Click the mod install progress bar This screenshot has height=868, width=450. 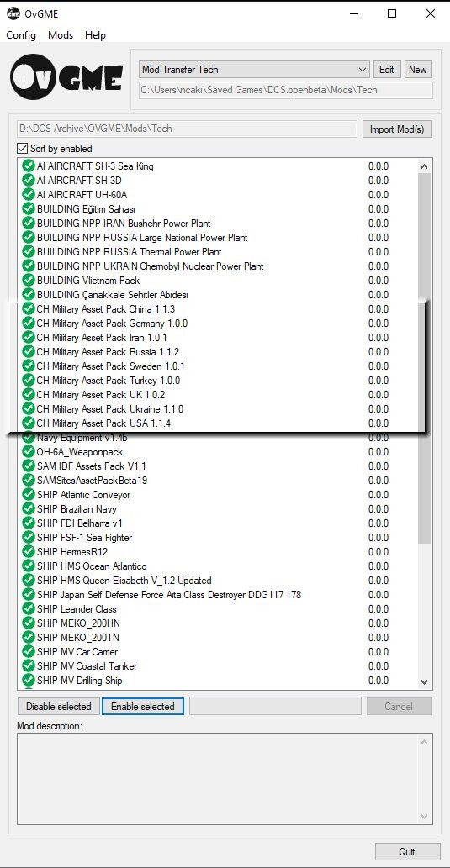click(275, 707)
